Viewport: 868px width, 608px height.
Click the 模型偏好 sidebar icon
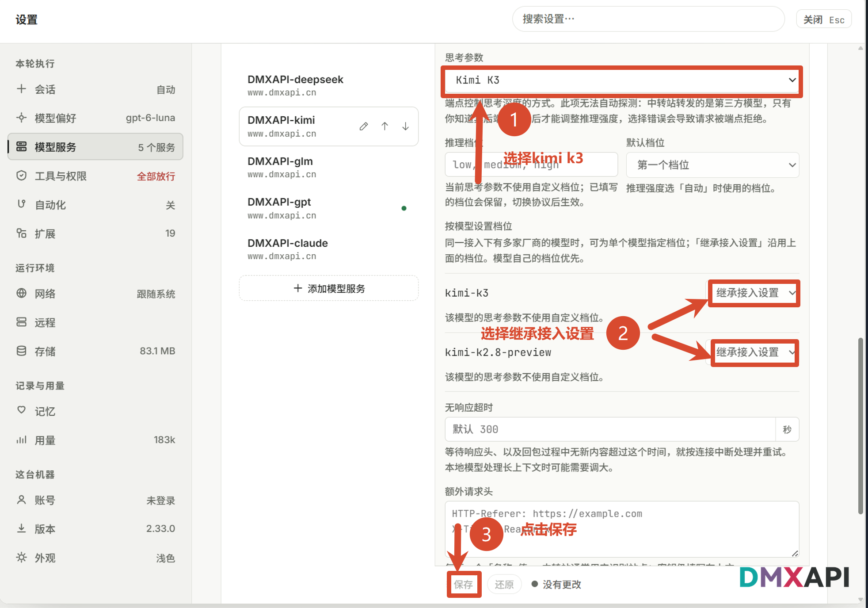(x=21, y=118)
